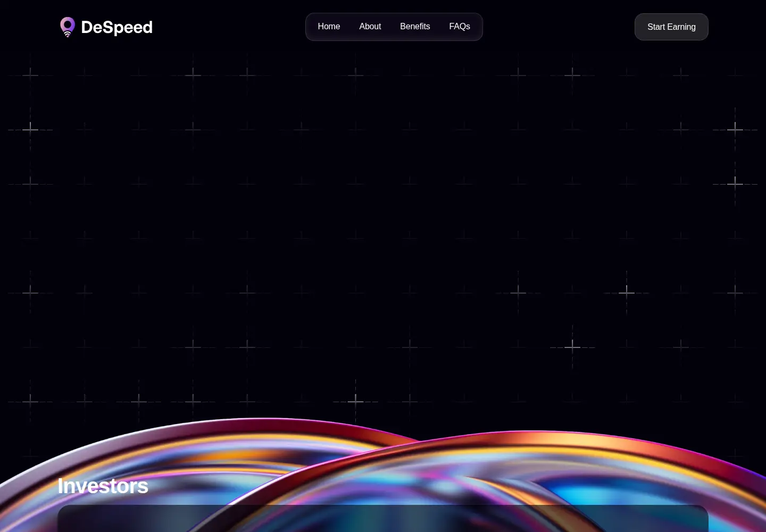
Task: Click the DeSpeed brand name text
Action: click(116, 27)
